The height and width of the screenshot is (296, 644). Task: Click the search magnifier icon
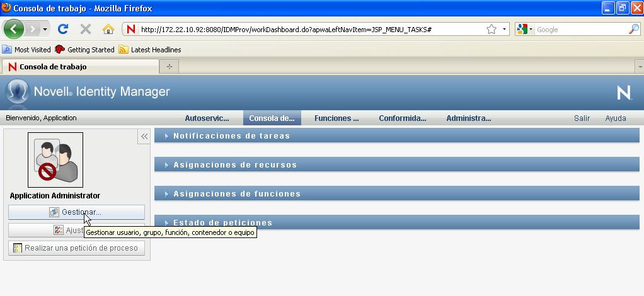point(634,29)
